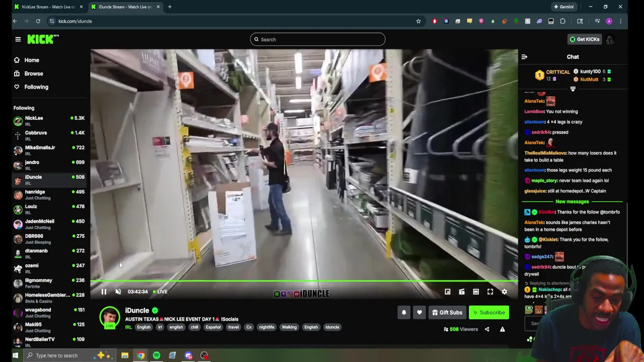
Task: Click the iDuncle streamer avatar
Action: point(109,317)
